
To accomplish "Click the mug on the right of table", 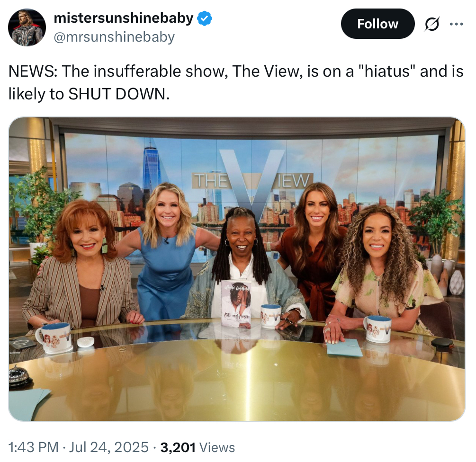I will tap(377, 329).
